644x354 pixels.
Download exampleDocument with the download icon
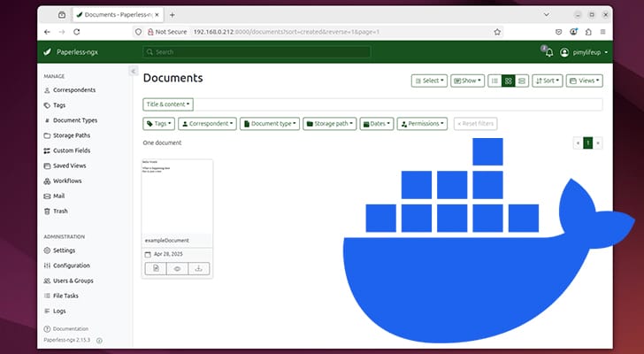(199, 268)
